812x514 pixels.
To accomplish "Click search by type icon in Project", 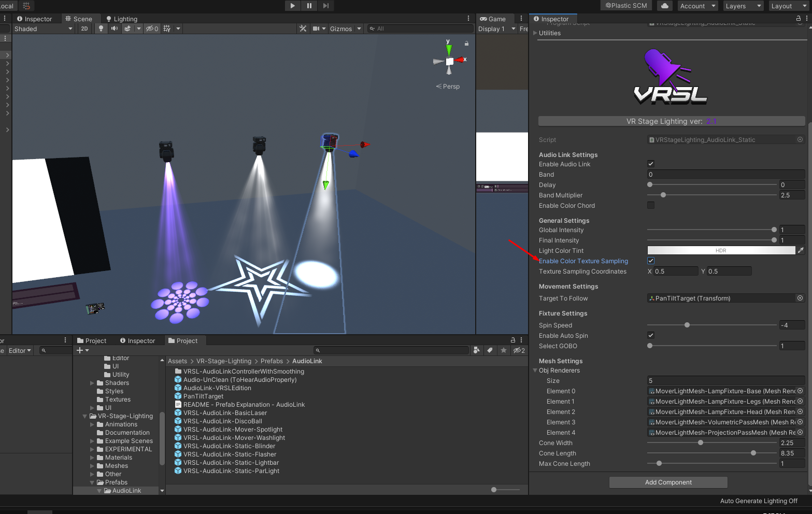I will click(477, 350).
